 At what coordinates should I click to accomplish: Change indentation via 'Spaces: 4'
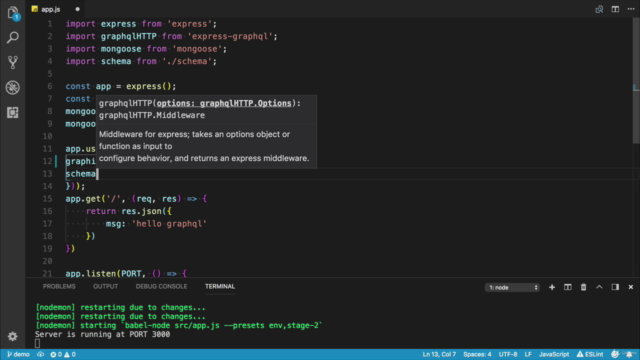click(x=477, y=354)
